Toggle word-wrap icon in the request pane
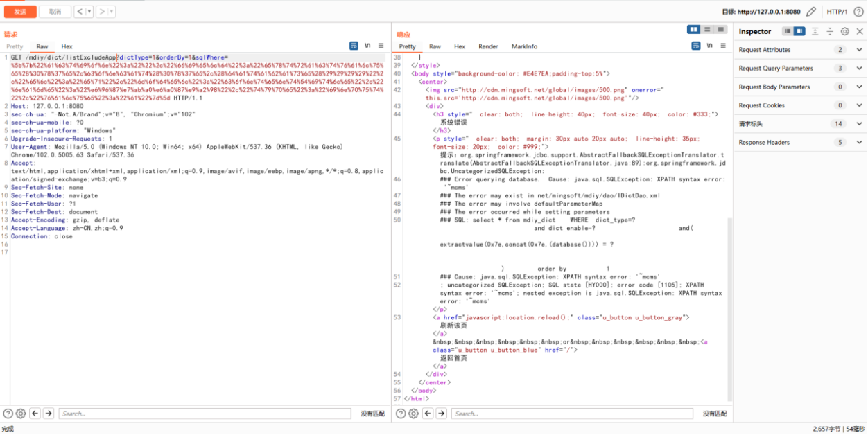Screen dimensions: 868x435 pyautogui.click(x=354, y=46)
